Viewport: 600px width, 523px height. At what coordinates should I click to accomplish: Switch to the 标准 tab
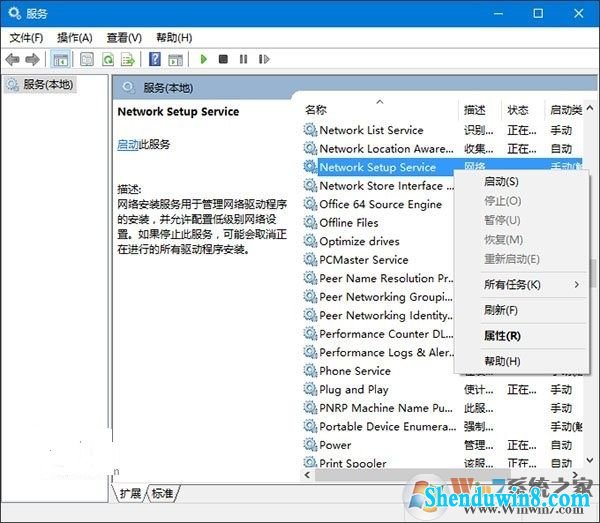point(163,494)
